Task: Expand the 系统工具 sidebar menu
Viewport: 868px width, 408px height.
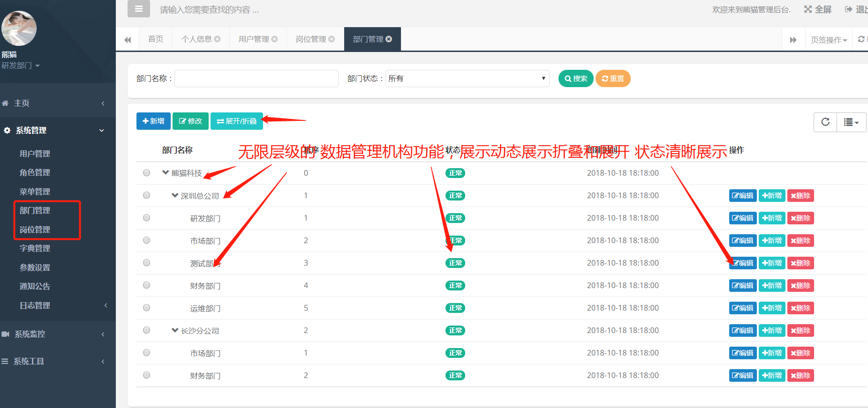Action: click(58, 361)
